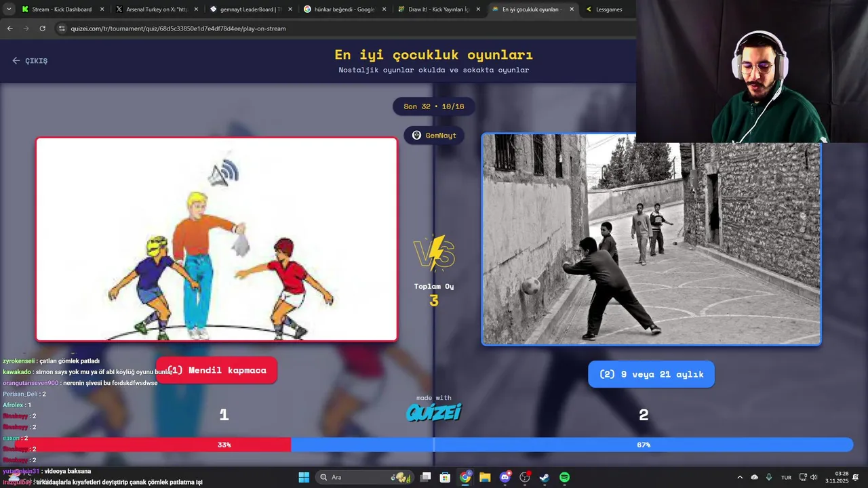Open the tab search dropdown arrow
Viewport: 868px width, 488px height.
tap(9, 9)
